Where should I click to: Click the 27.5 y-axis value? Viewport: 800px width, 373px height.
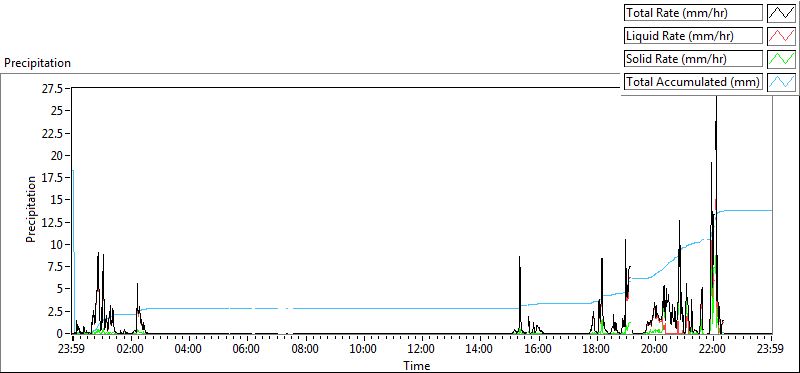53,89
